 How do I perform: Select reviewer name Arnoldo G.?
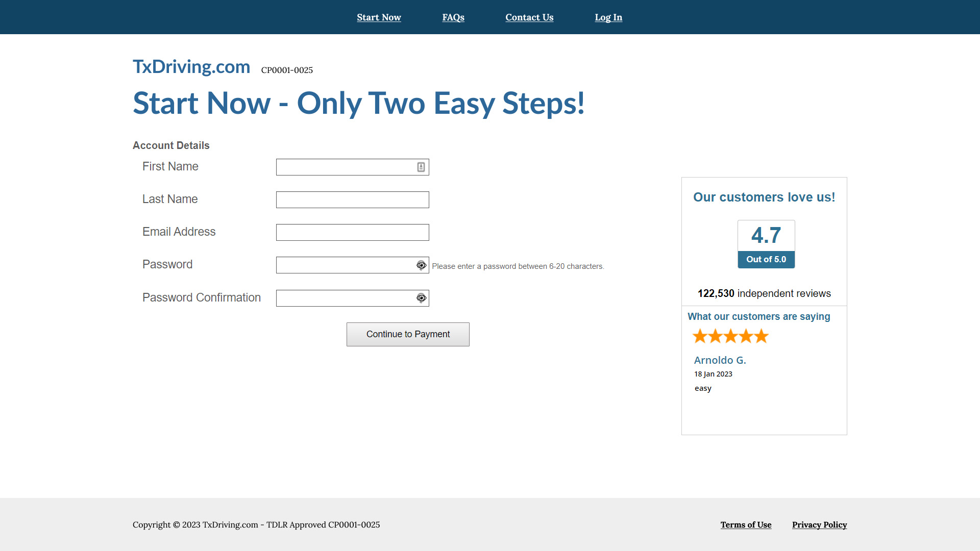pyautogui.click(x=720, y=360)
